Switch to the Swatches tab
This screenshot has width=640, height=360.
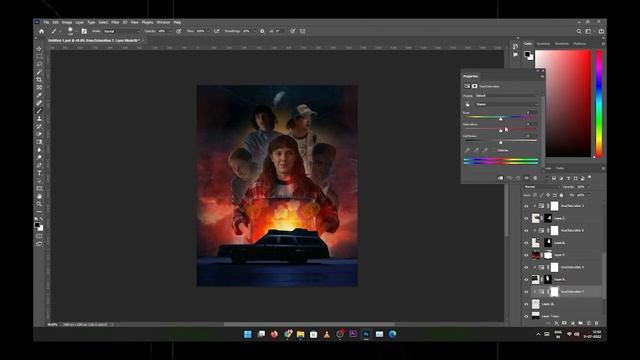pos(543,44)
